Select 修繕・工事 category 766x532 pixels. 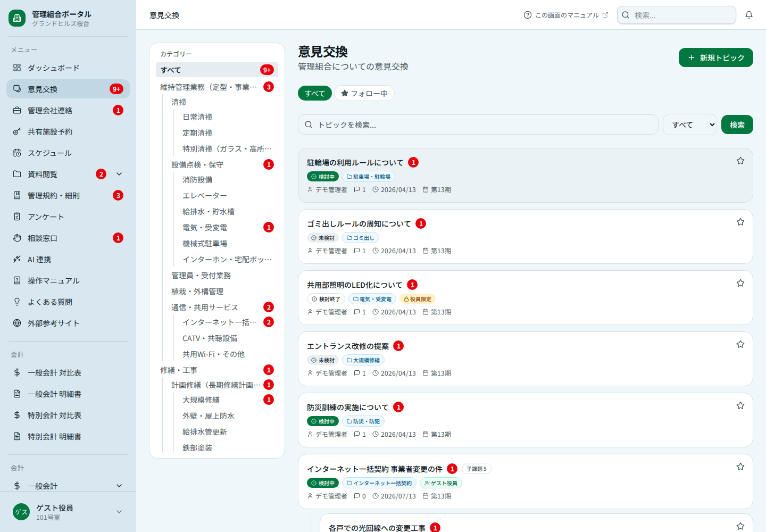pos(217,370)
